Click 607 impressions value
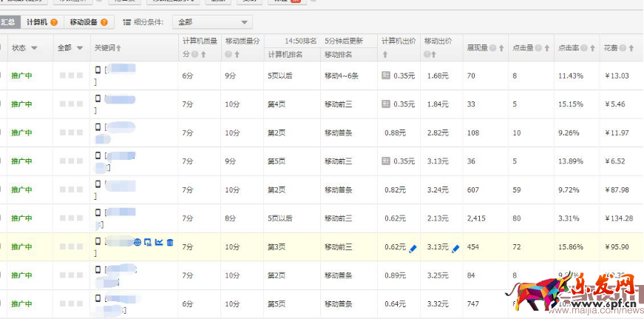This screenshot has width=644, height=319. pyautogui.click(x=473, y=190)
